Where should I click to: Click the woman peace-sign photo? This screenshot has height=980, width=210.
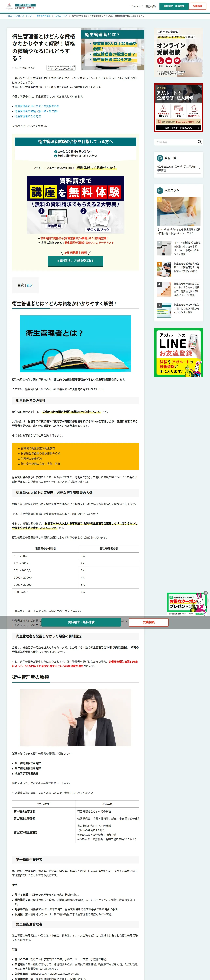pos(75,718)
